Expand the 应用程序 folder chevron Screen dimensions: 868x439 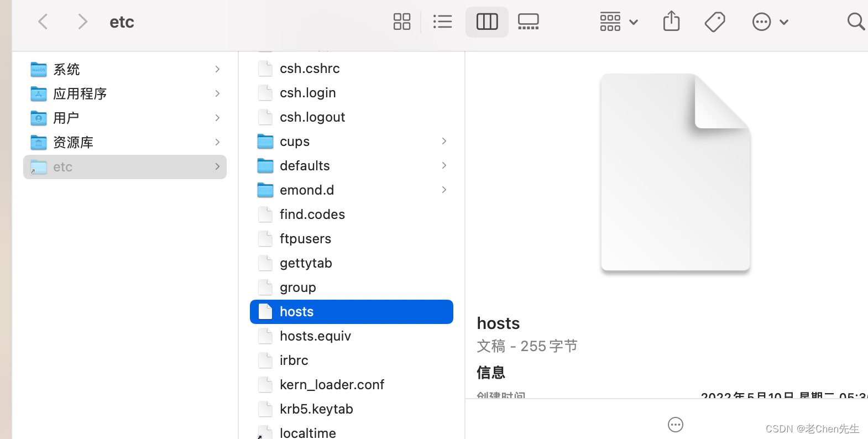[217, 93]
